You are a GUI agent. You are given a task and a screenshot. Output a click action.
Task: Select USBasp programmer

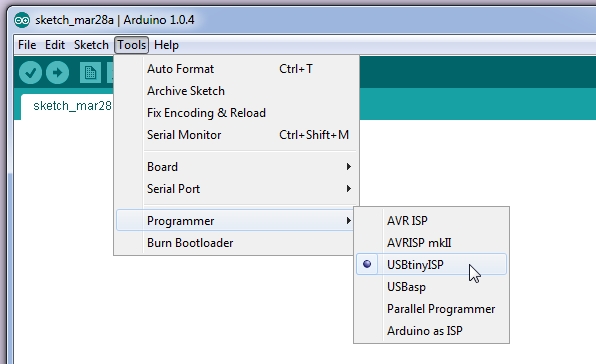[431, 286]
